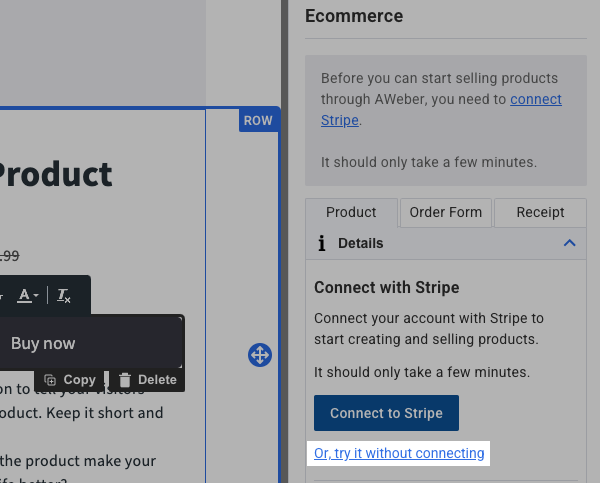This screenshot has height=483, width=600.
Task: Click the info icon beside Details
Action: (321, 243)
